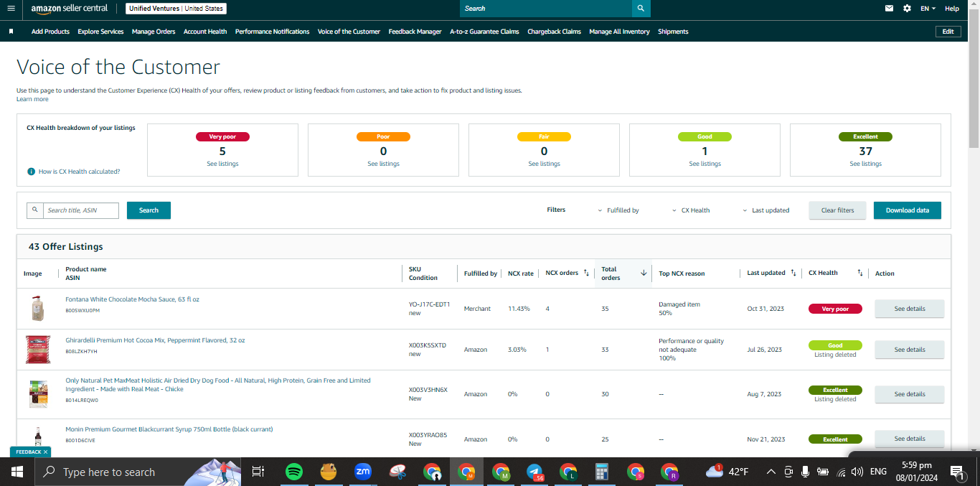The width and height of the screenshot is (980, 486).
Task: Click the volume speaker tray icon
Action: pyautogui.click(x=857, y=472)
